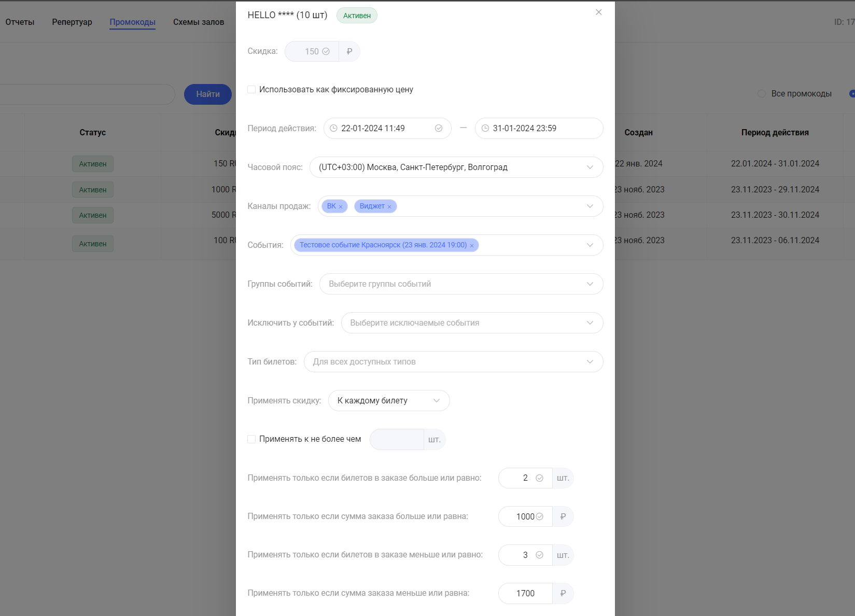
Task: Enable use as fixed price checkbox
Action: 251,89
